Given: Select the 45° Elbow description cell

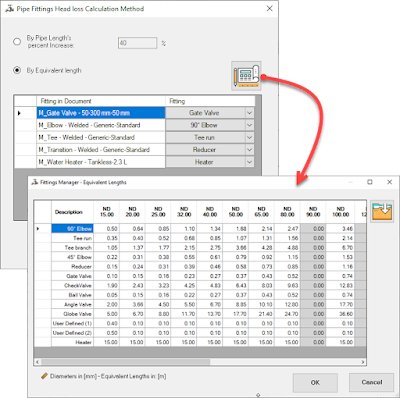Looking at the screenshot, I should tap(72, 257).
